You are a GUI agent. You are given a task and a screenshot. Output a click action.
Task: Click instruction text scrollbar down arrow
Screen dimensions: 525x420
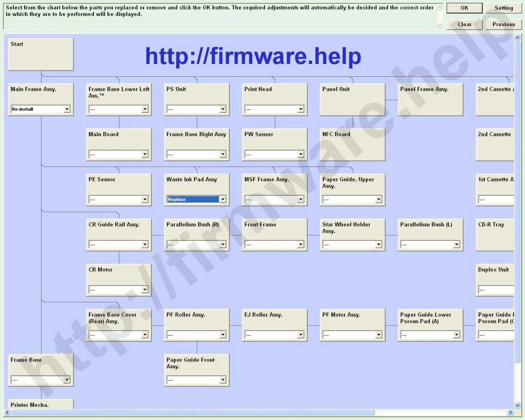(x=440, y=25)
